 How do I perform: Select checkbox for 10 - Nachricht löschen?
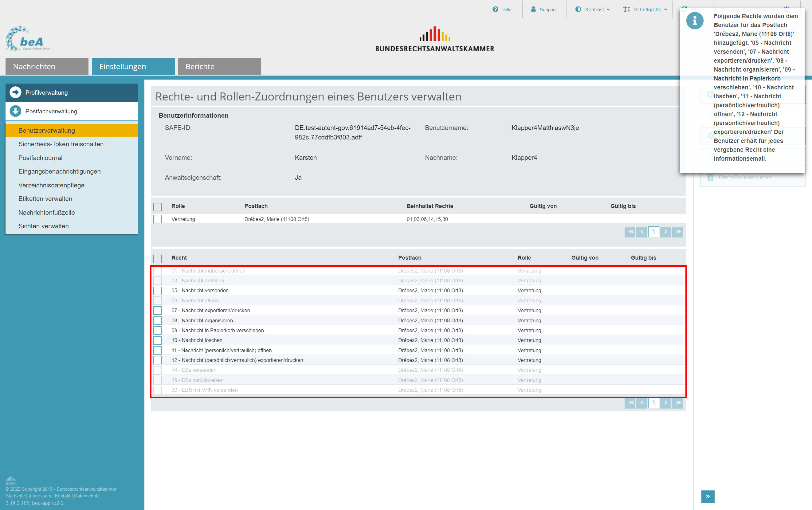pyautogui.click(x=158, y=340)
